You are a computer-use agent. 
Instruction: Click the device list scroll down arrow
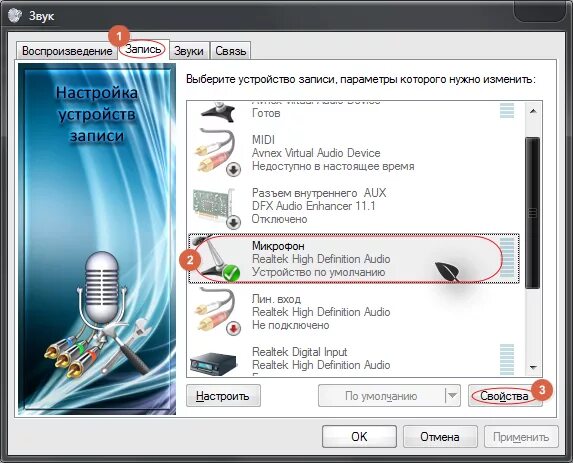coord(533,367)
